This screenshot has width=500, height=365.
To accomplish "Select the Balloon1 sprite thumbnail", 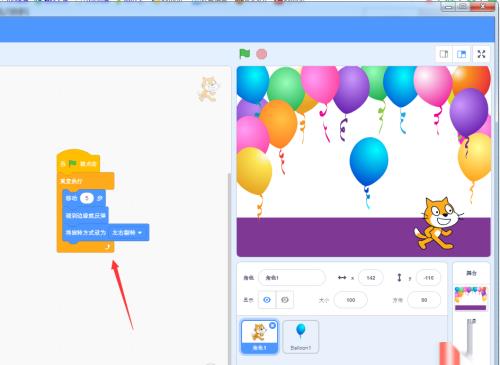I will click(301, 336).
